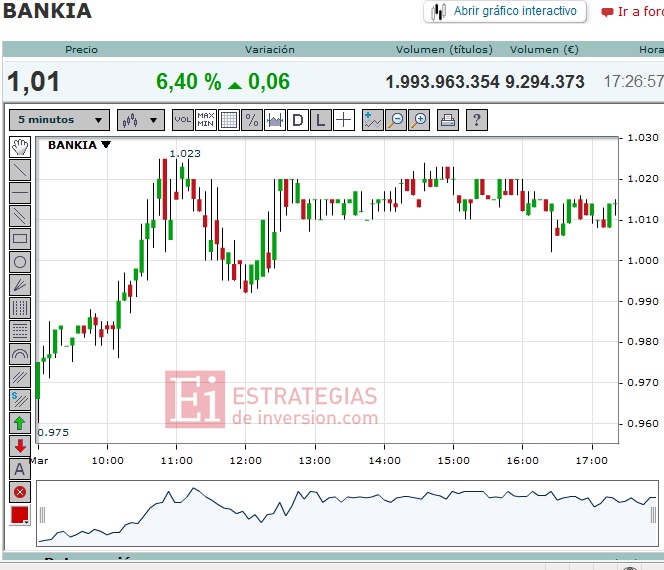Click the price value 1,01

(33, 81)
